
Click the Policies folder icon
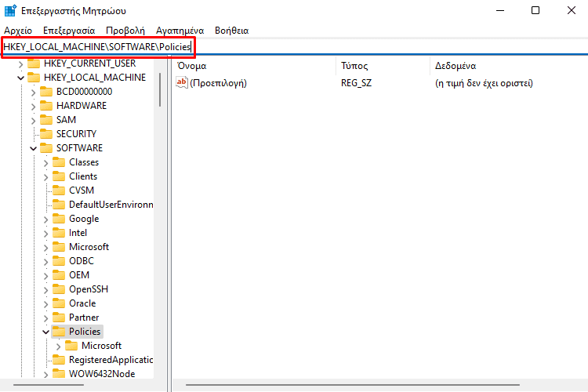click(x=59, y=331)
